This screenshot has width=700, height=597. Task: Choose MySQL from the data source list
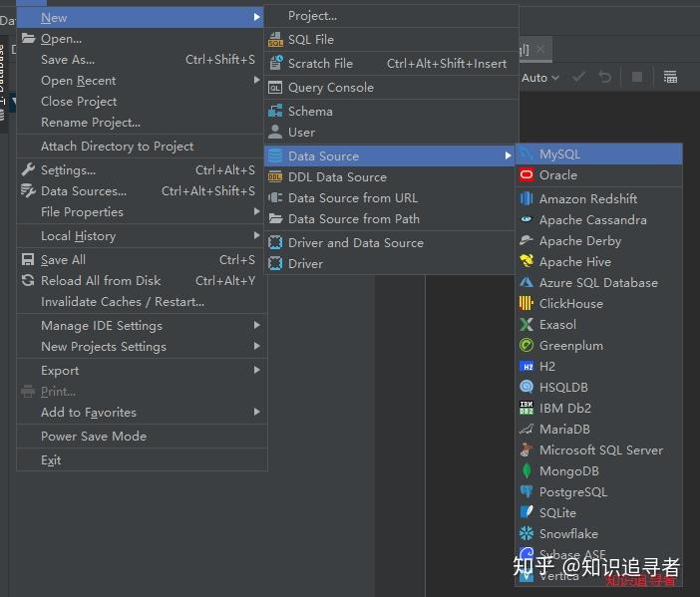click(598, 154)
